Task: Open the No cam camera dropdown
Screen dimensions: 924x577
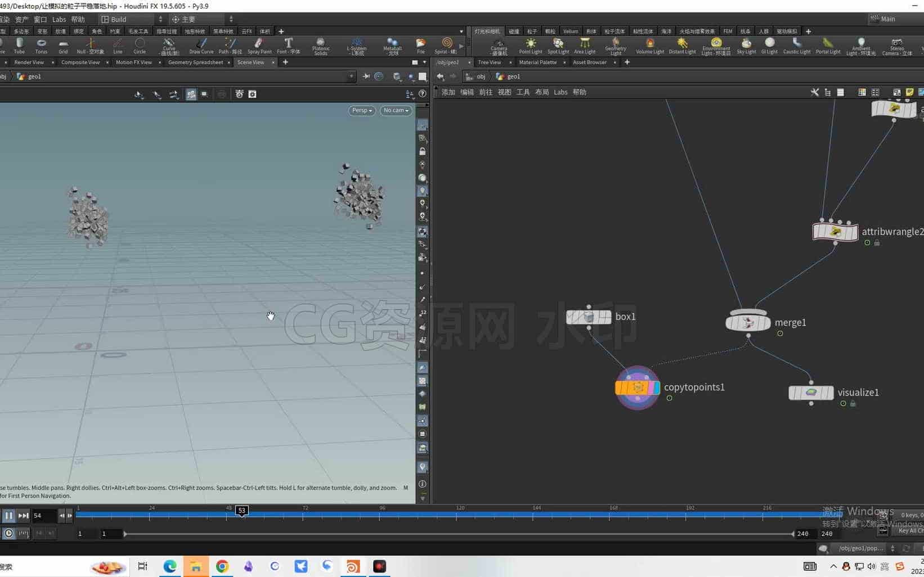Action: pos(396,111)
